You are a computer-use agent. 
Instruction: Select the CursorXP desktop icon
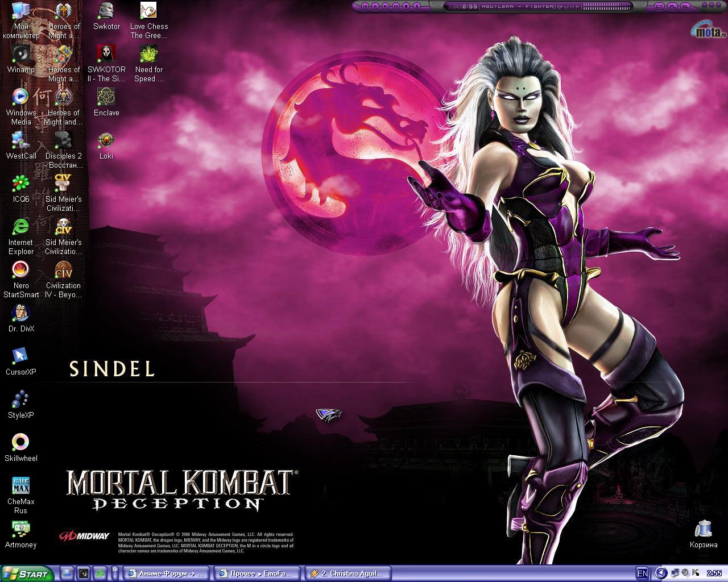pos(21,361)
